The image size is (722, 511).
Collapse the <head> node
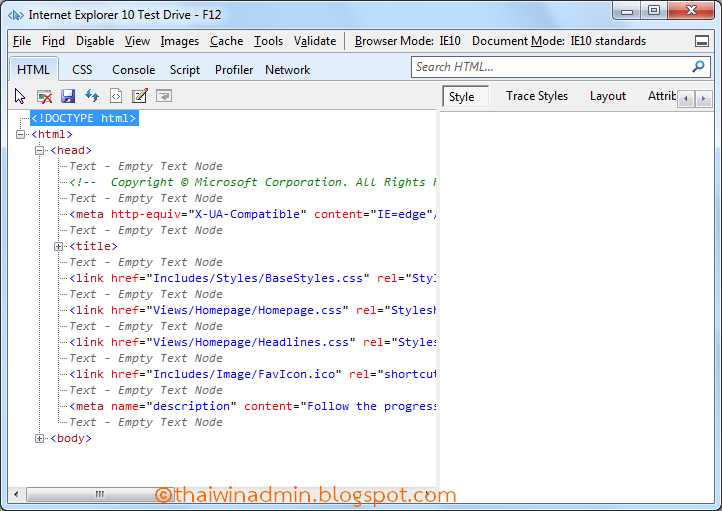point(40,151)
